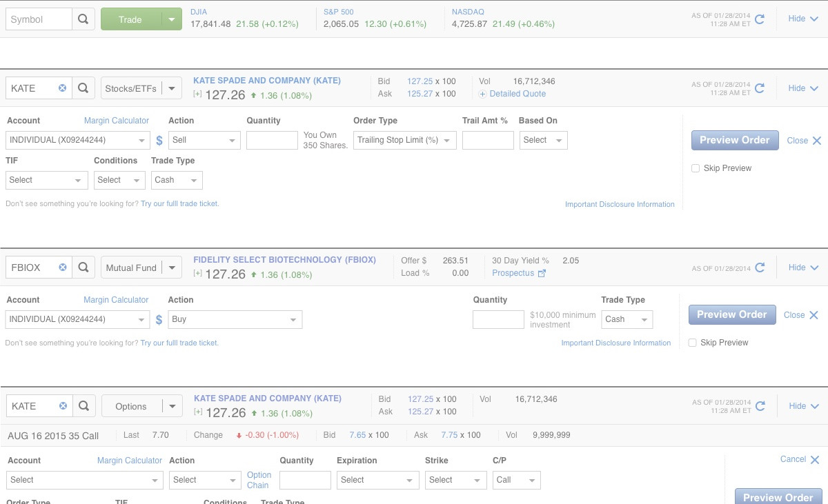Open Margin Calculator in the Stocks/ETFs ticket
The width and height of the screenshot is (828, 504).
pyautogui.click(x=117, y=121)
